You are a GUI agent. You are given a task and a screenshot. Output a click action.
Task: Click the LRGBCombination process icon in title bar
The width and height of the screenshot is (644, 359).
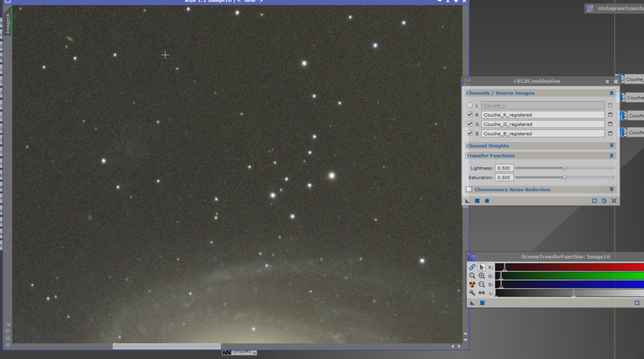466,81
